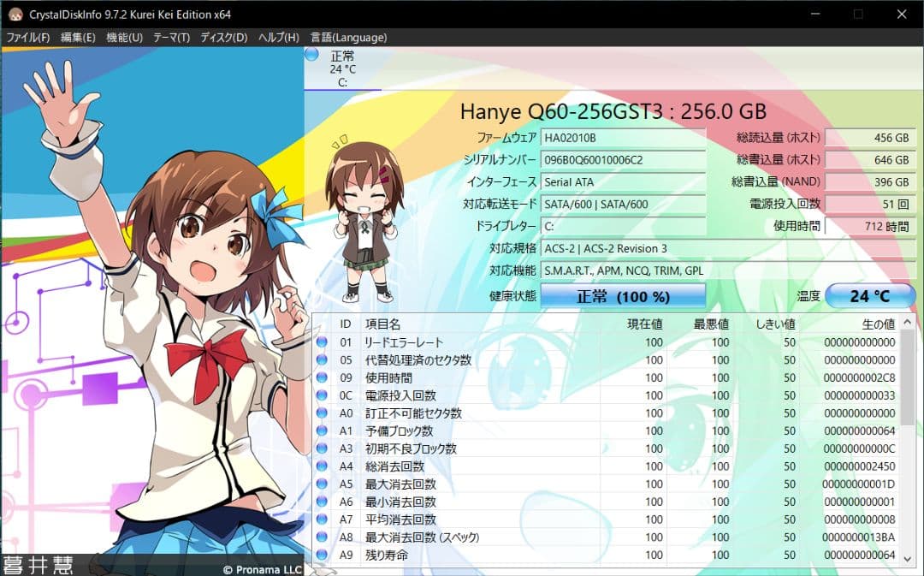Click the status orb for 予備ブロック数 row
Image resolution: width=924 pixels, height=576 pixels.
point(322,431)
